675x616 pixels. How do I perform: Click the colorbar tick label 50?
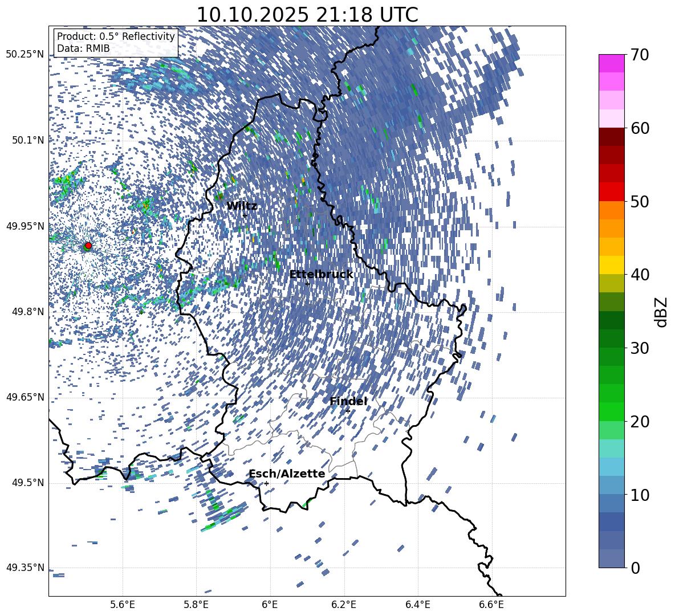640,201
